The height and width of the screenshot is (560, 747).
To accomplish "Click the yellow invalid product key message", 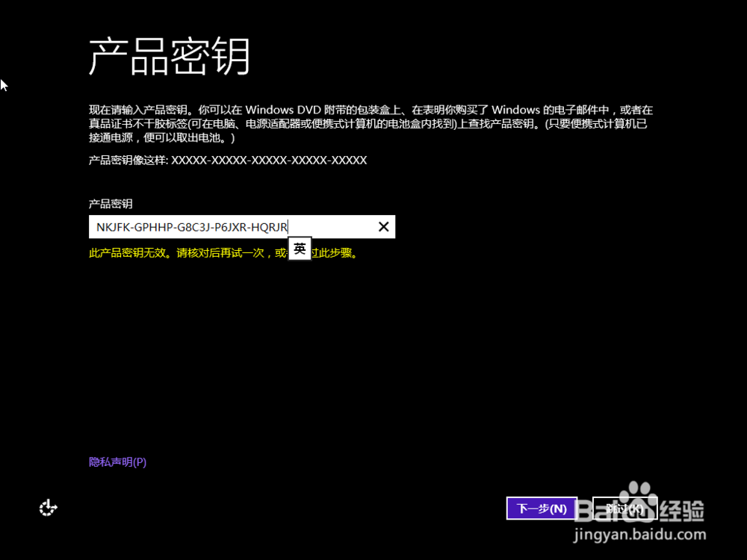I will (223, 253).
